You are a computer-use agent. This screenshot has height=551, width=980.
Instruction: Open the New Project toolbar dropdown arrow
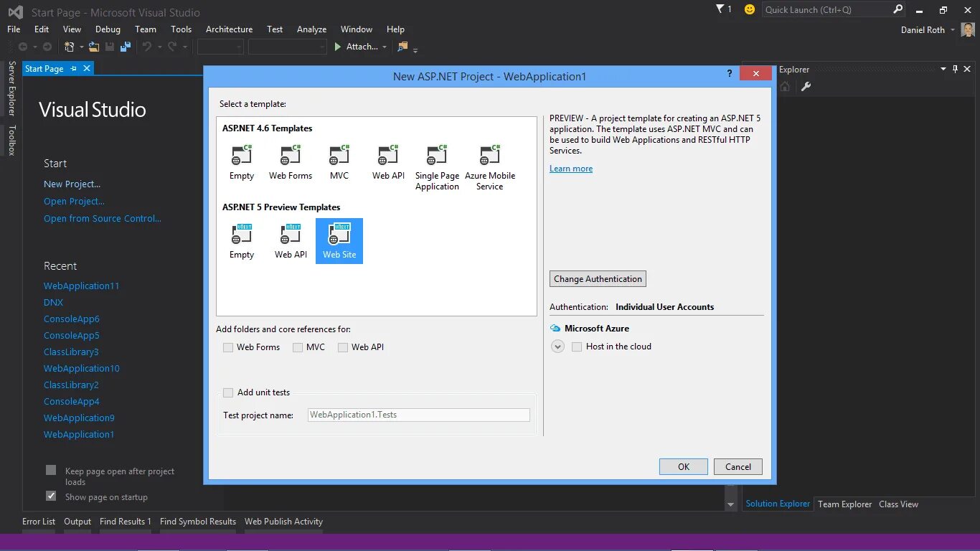point(81,47)
